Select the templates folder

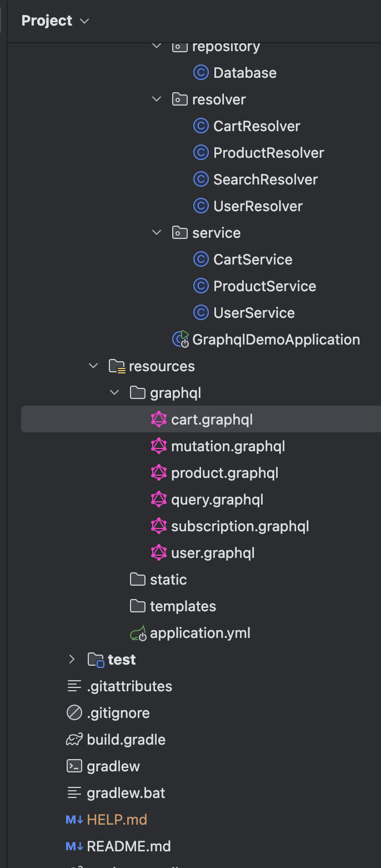pos(183,606)
